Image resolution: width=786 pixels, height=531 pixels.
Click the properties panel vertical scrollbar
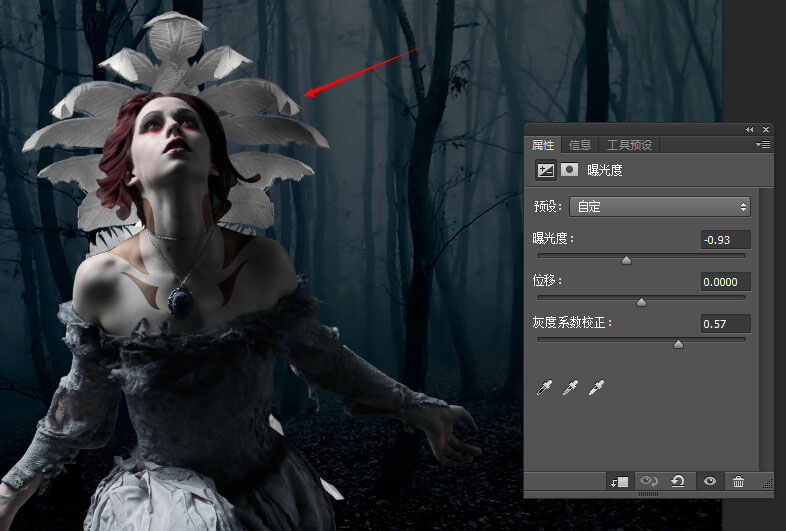pos(764,329)
